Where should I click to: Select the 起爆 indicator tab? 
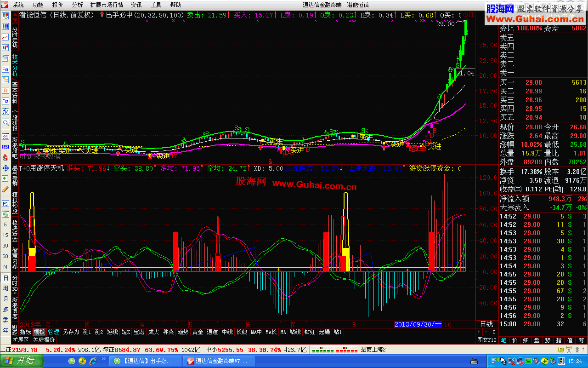pos(324,332)
